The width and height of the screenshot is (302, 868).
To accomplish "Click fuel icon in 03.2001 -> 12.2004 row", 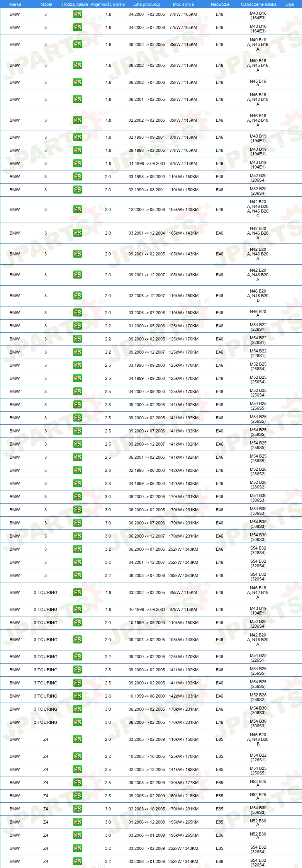I will click(x=77, y=233).
